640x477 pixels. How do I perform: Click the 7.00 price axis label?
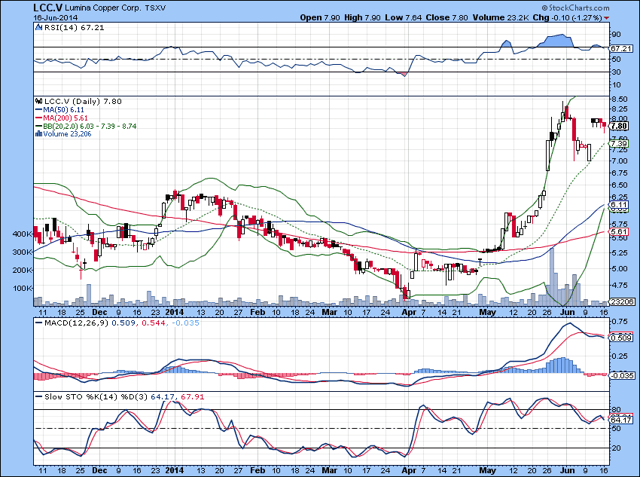click(x=620, y=161)
